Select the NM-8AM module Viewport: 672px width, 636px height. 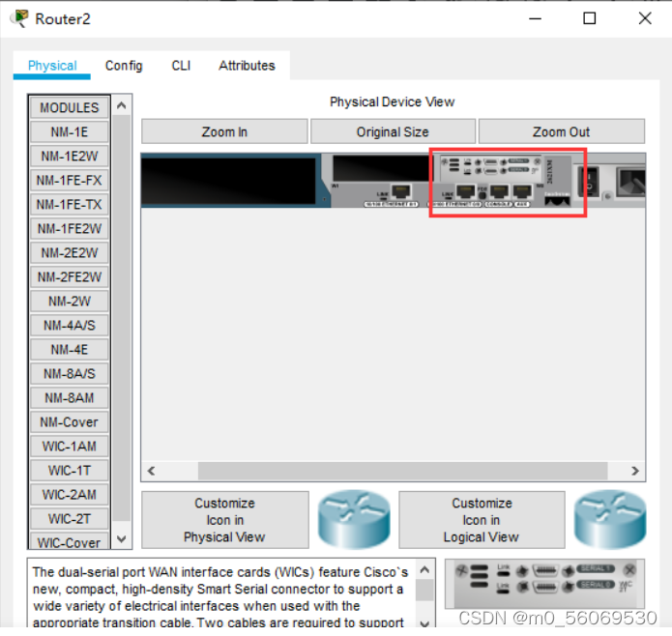pyautogui.click(x=70, y=398)
